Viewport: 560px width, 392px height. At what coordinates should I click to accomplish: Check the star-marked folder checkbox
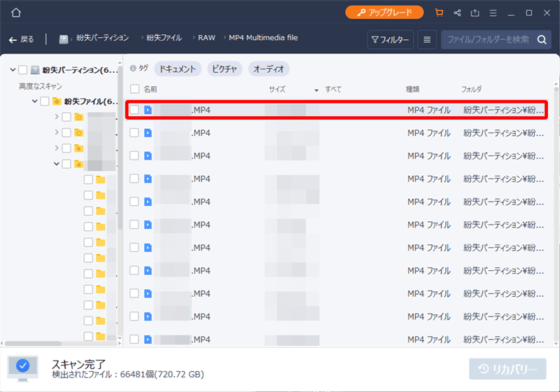66,164
